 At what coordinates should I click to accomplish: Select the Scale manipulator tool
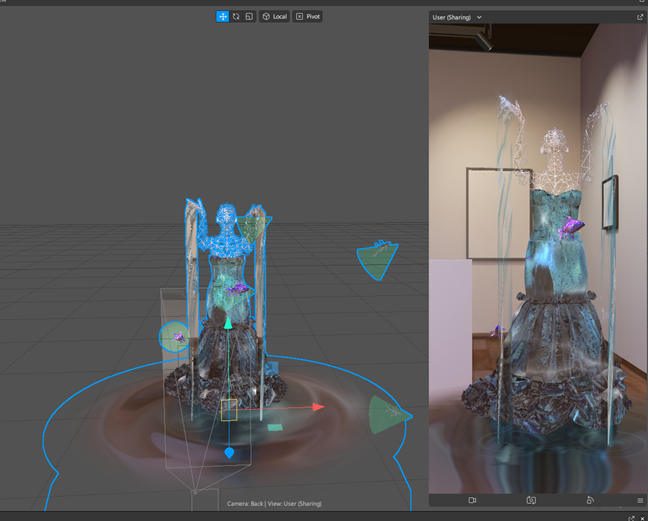(249, 17)
